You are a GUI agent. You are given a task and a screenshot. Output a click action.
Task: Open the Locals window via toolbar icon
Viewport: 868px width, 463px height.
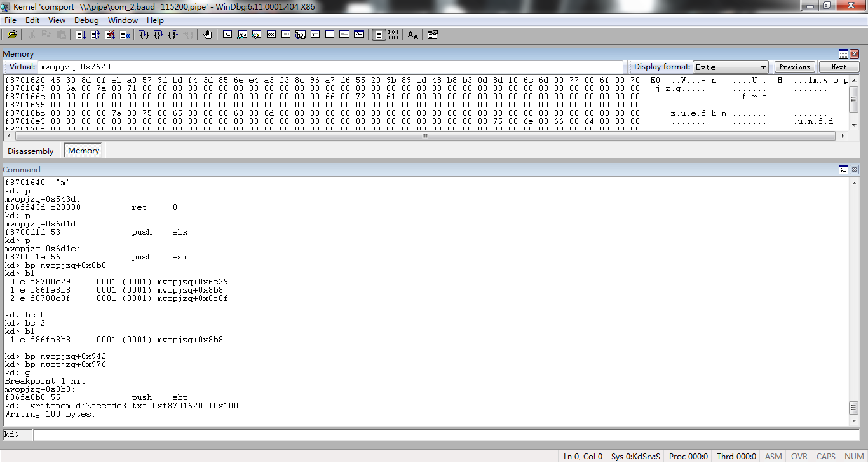click(257, 34)
